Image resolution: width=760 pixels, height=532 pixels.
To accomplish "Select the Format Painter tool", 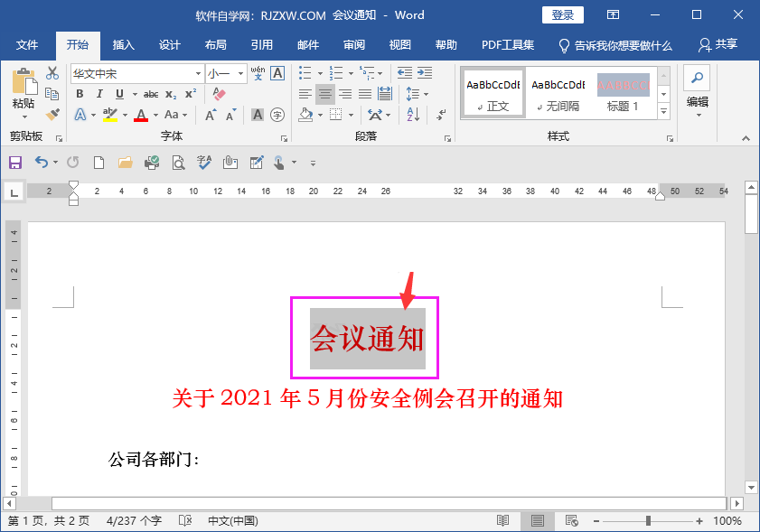I will pyautogui.click(x=52, y=115).
